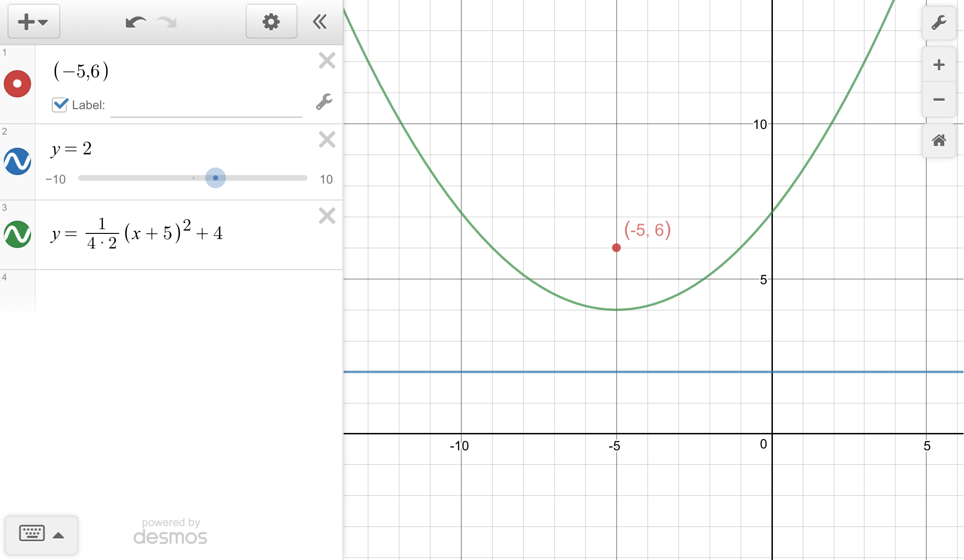
Task: Hide the red point (-5,6) icon
Action: (17, 84)
